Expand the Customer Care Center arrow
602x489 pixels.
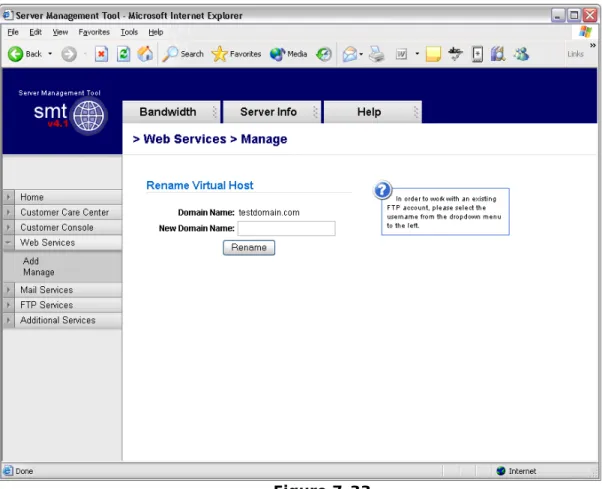(8, 212)
